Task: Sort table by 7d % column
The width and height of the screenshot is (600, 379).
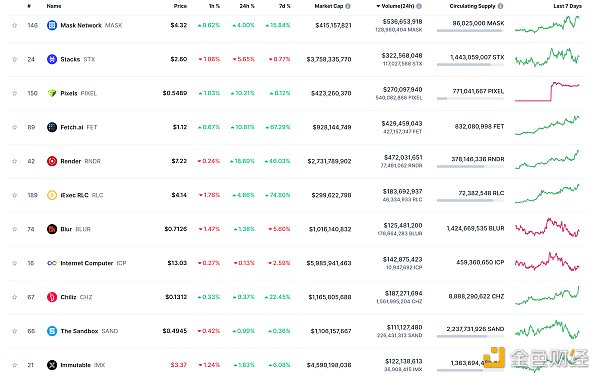Action: 284,6
